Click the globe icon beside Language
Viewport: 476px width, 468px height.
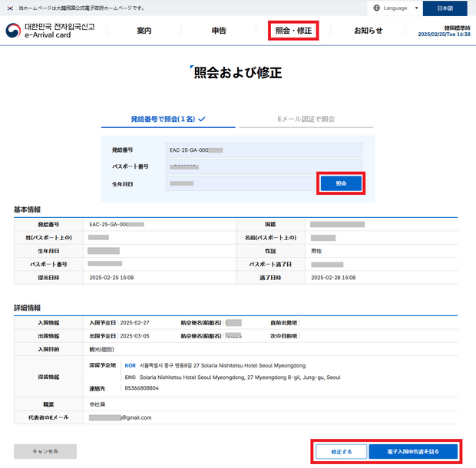click(x=376, y=8)
